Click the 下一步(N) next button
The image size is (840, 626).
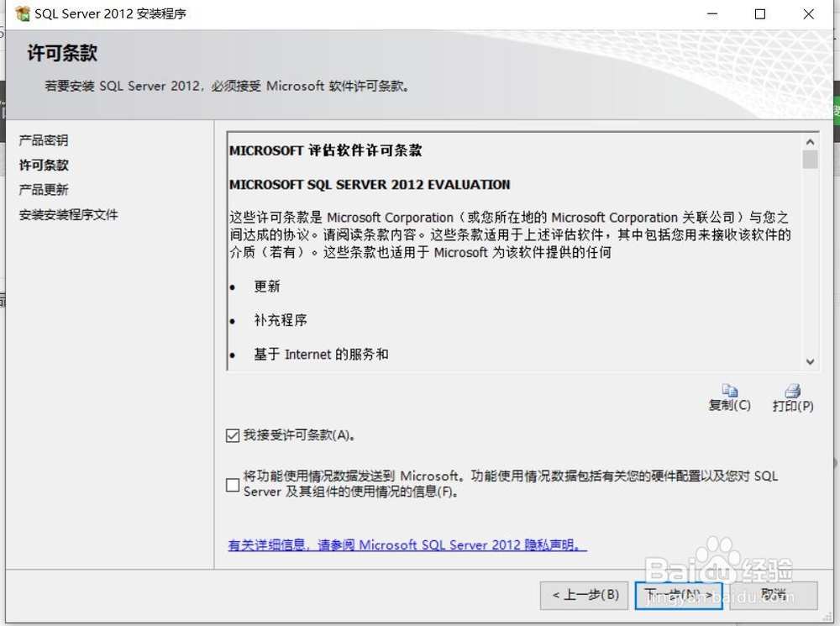point(678,595)
